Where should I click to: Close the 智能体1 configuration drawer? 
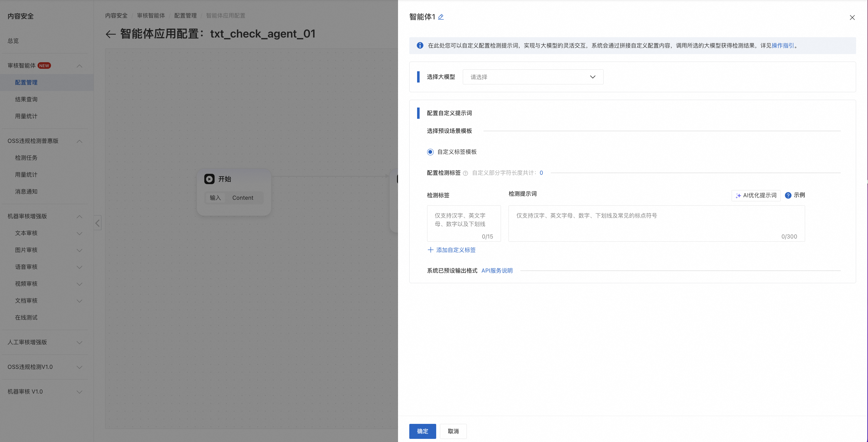[x=852, y=18]
